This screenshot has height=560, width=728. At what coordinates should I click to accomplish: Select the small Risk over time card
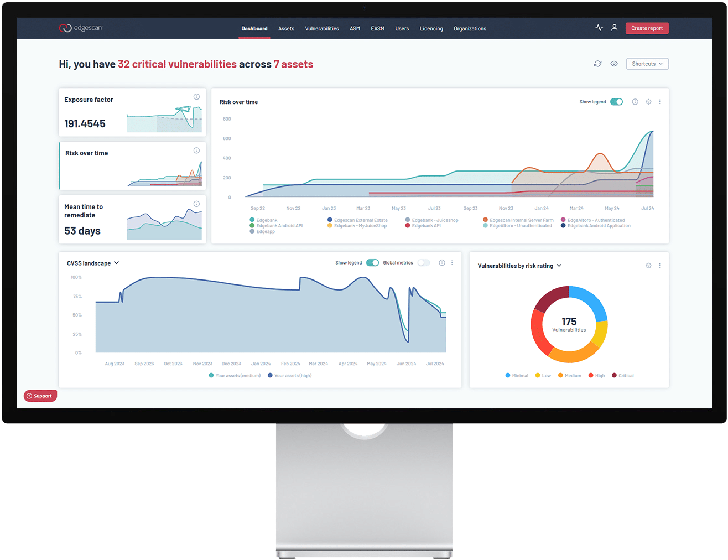tap(132, 166)
